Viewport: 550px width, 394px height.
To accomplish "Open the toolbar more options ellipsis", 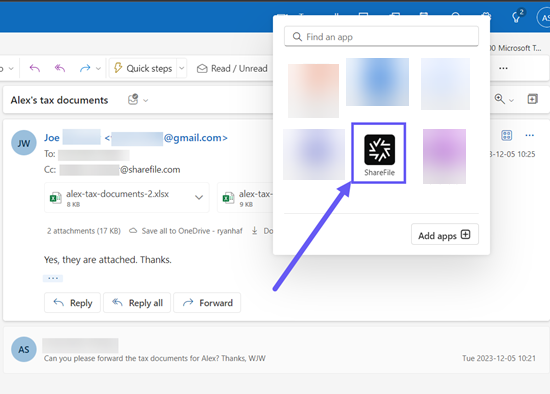I will pos(503,68).
